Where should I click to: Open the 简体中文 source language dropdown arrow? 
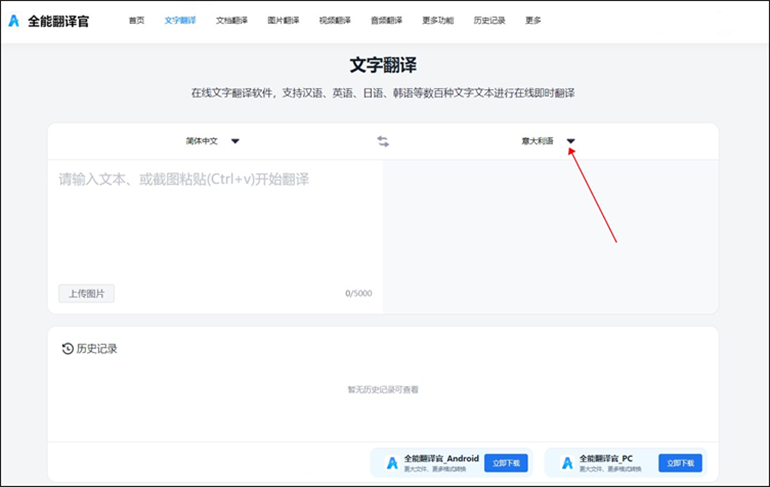235,141
